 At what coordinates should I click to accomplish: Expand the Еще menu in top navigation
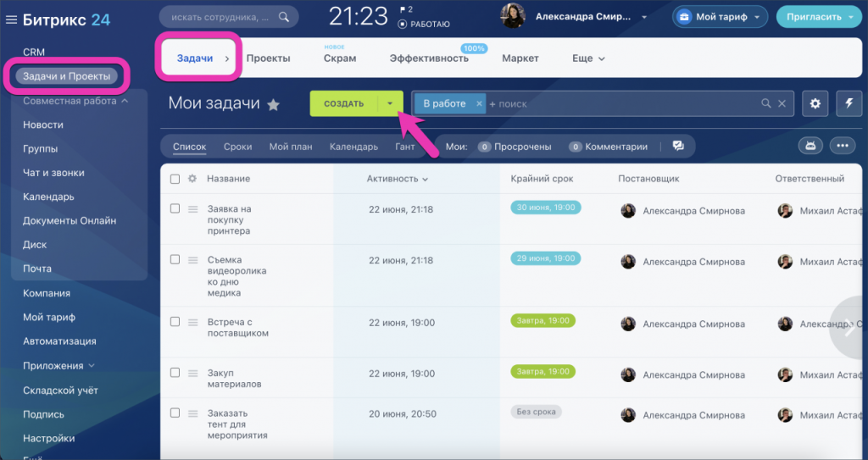588,58
